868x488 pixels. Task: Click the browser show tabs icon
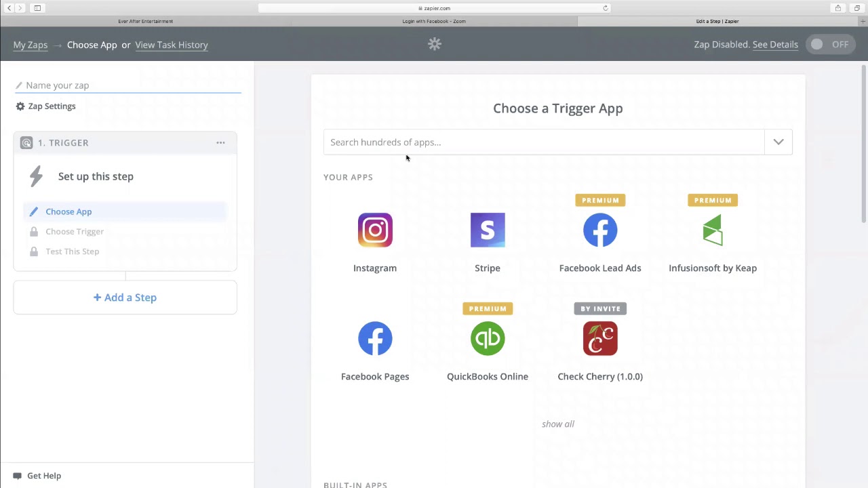[x=857, y=8]
